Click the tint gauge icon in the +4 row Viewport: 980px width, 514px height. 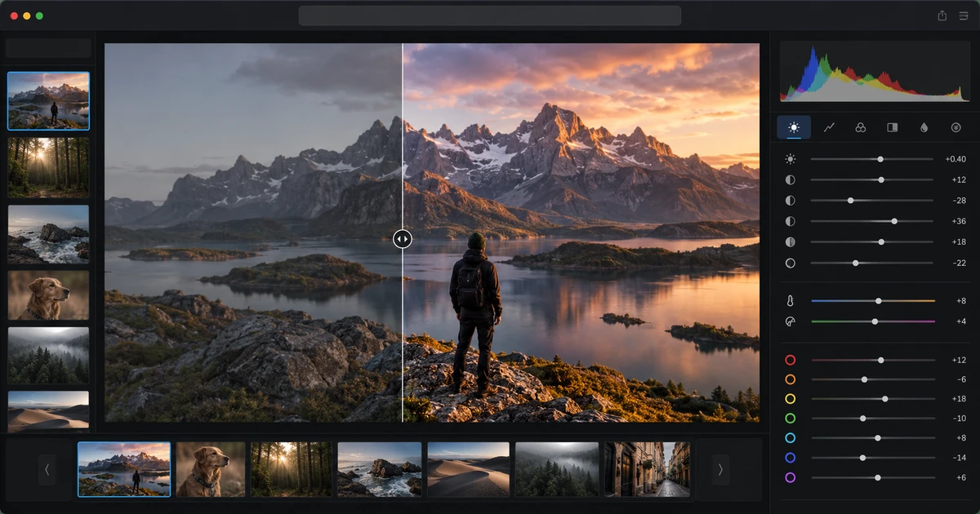tap(790, 321)
